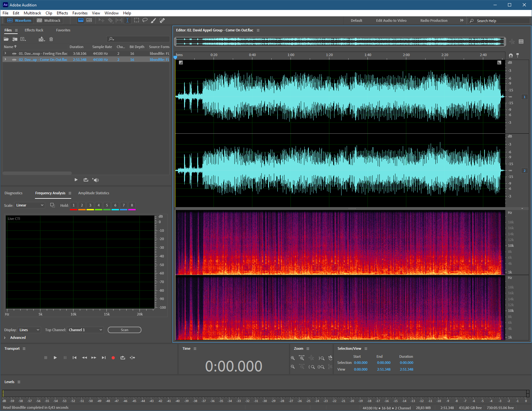Play selected file in Files panel
This screenshot has height=411, width=532.
point(76,180)
